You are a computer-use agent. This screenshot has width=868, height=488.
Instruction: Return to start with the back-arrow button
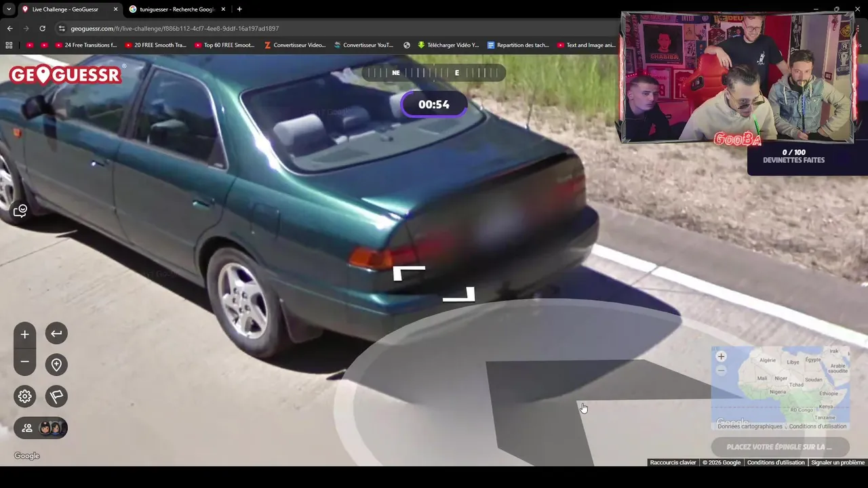(x=56, y=333)
